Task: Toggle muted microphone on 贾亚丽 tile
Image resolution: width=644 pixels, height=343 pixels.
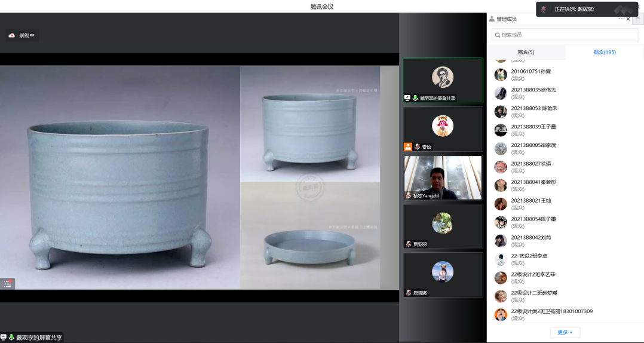Action: [x=409, y=244]
